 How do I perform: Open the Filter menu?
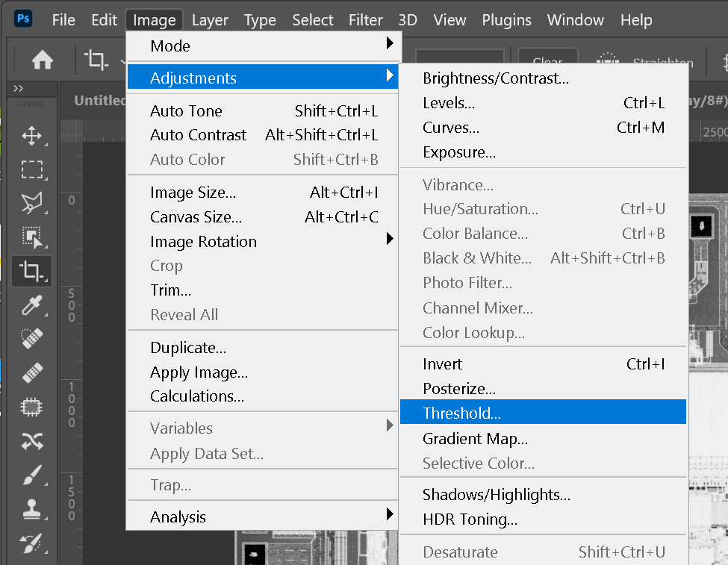click(365, 20)
